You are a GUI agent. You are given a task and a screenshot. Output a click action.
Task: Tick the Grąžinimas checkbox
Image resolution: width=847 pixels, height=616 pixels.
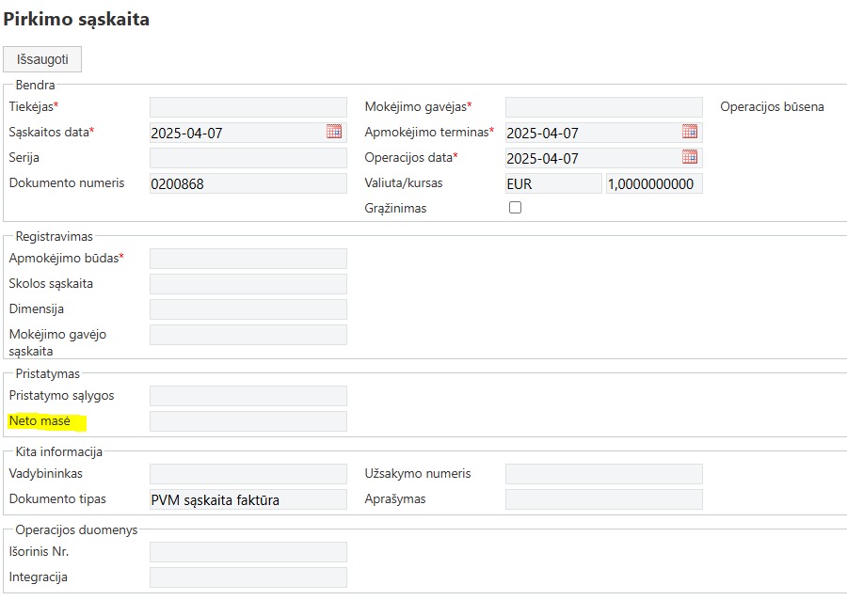pyautogui.click(x=516, y=207)
